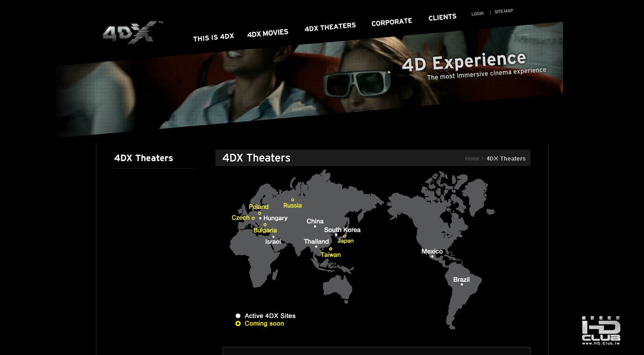Click the LOGIN link
The width and height of the screenshot is (644, 355).
pyautogui.click(x=477, y=14)
